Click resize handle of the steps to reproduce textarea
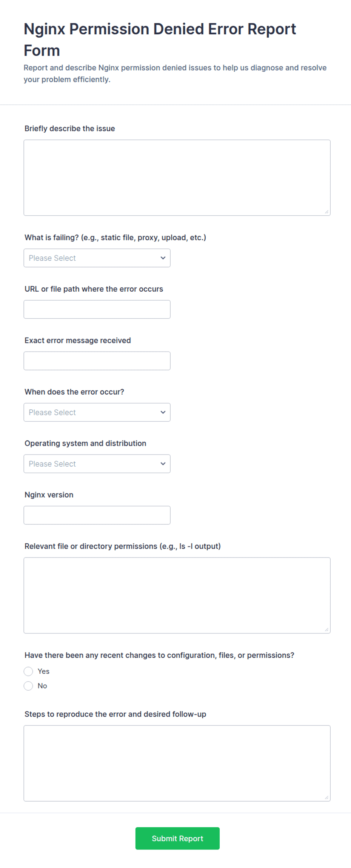351x868 pixels. tap(326, 797)
